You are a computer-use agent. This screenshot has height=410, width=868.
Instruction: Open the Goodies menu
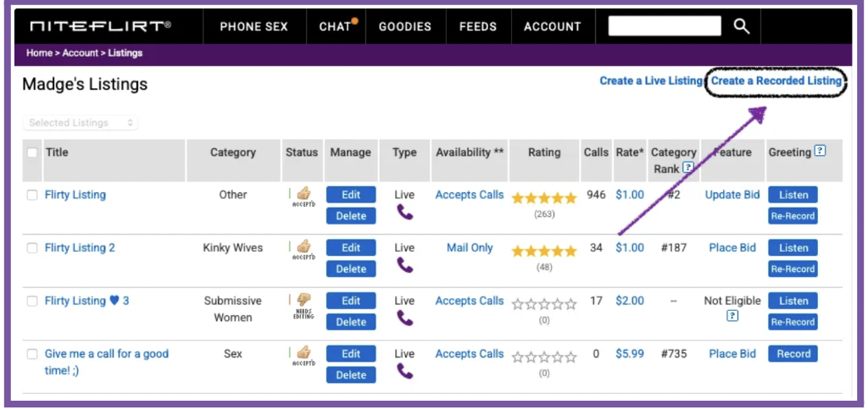404,26
